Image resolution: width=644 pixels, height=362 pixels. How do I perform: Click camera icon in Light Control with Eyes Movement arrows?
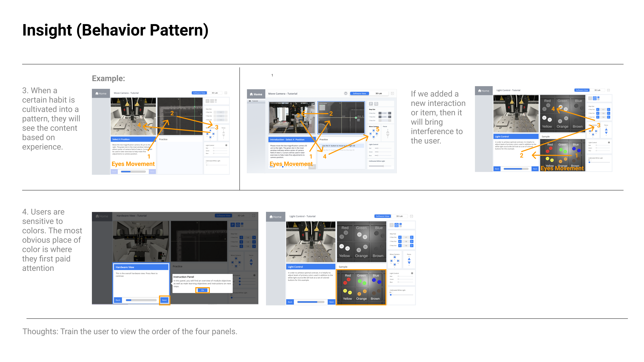click(x=595, y=98)
